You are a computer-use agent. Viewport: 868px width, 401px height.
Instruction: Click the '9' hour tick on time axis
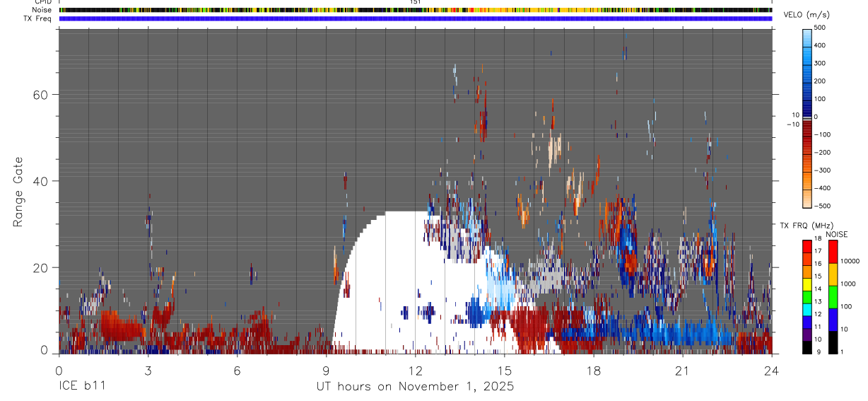(327, 371)
